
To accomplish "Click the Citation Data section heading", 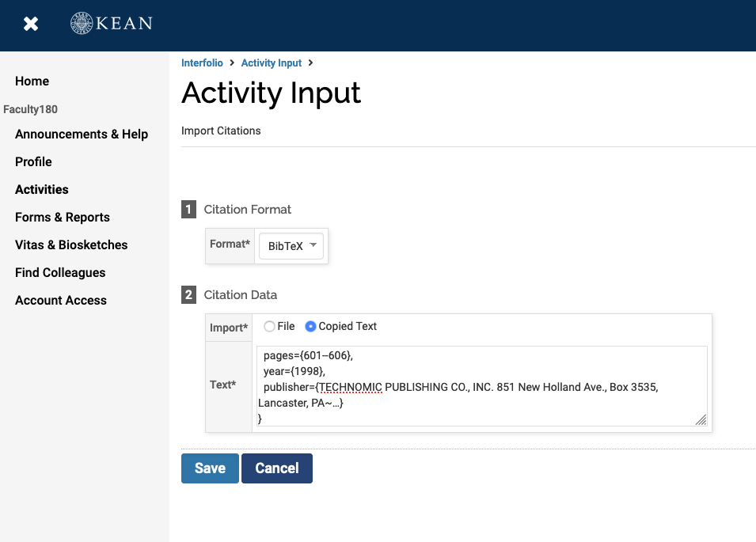I will (x=240, y=295).
